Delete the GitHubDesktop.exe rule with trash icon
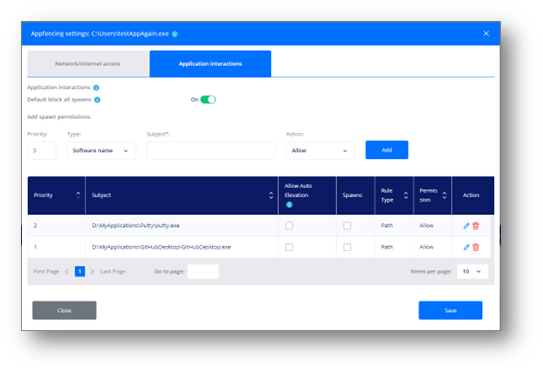The width and height of the screenshot is (543, 373). coord(476,247)
